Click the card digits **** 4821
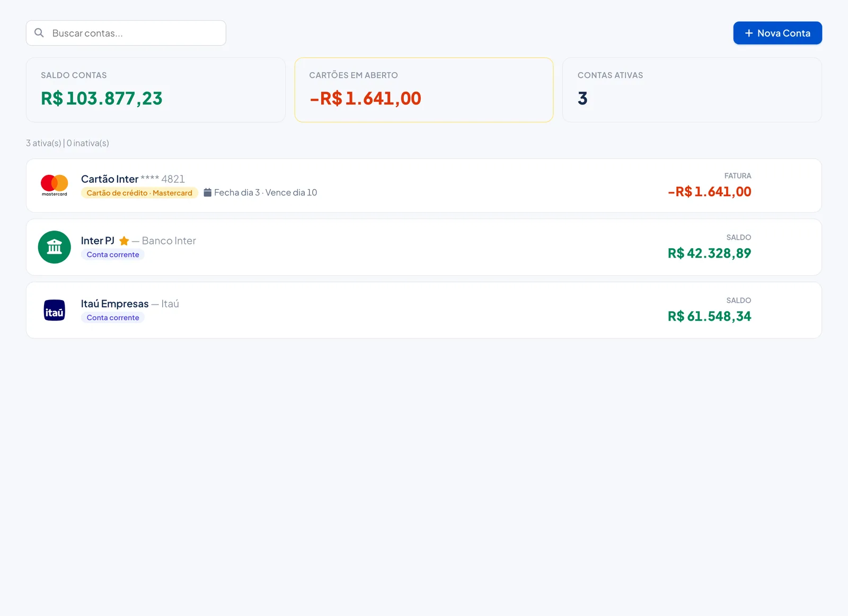Screen dimensions: 848x616 (163, 179)
